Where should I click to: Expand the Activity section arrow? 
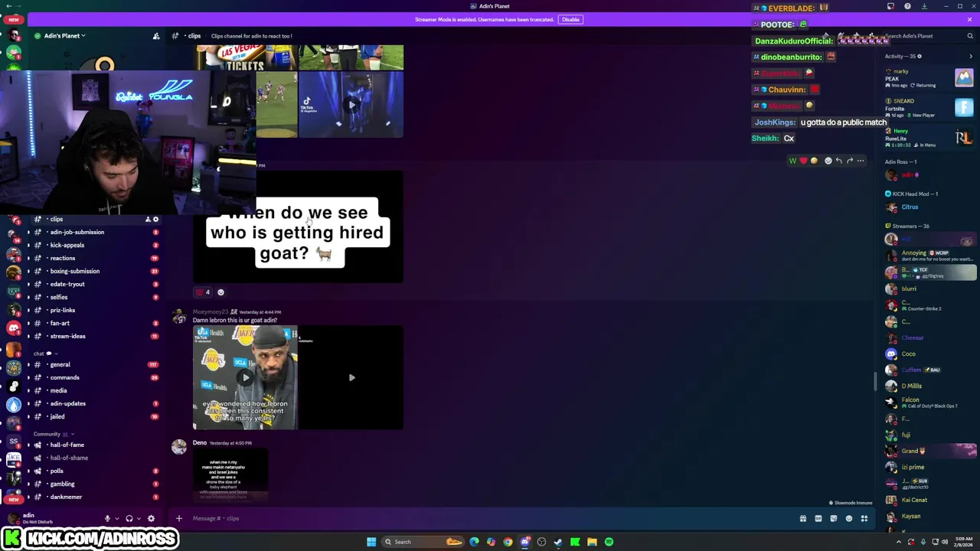coord(971,56)
